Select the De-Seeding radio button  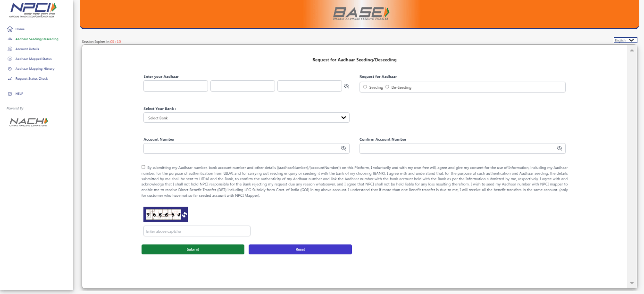pyautogui.click(x=387, y=87)
